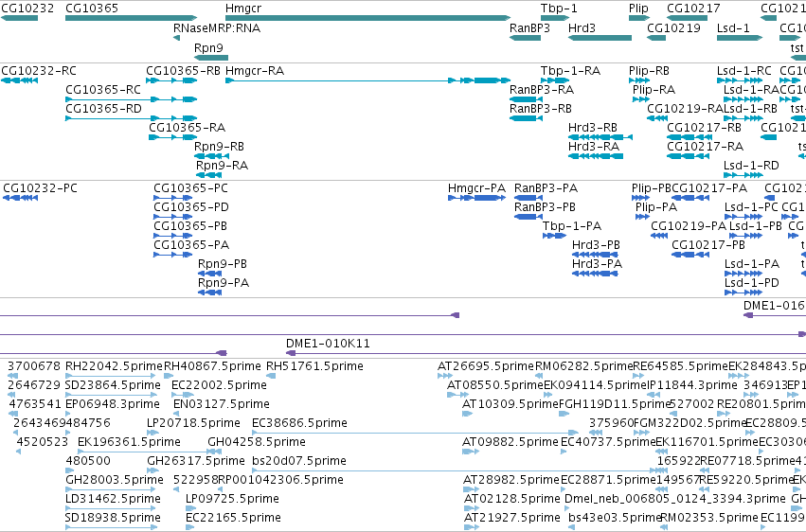Click the CG10217-PB protein label
This screenshot has height=532, width=806.
click(x=708, y=245)
